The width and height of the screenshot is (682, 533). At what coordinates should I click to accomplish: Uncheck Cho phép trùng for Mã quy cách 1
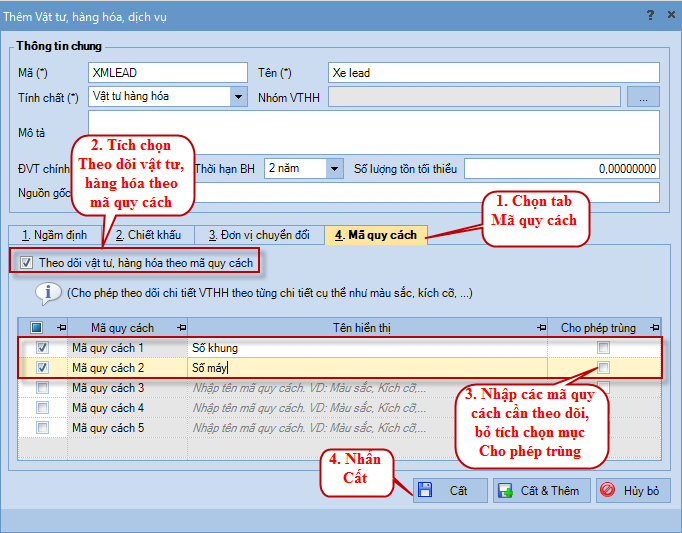coord(603,347)
